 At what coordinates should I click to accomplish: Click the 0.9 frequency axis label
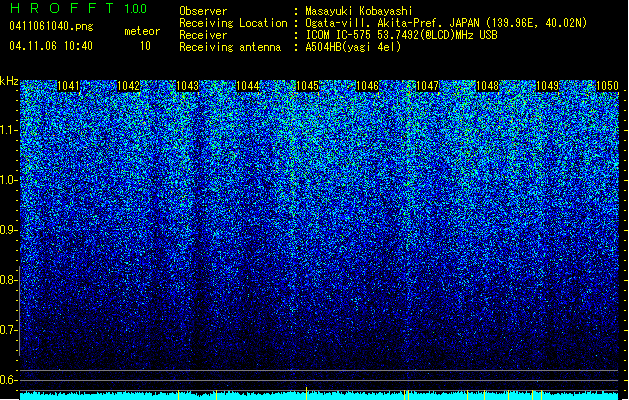click(9, 230)
